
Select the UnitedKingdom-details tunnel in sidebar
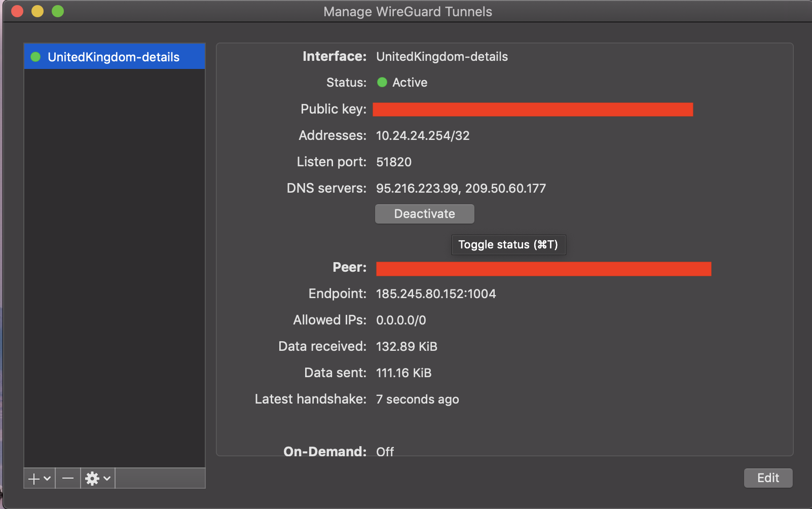point(114,57)
